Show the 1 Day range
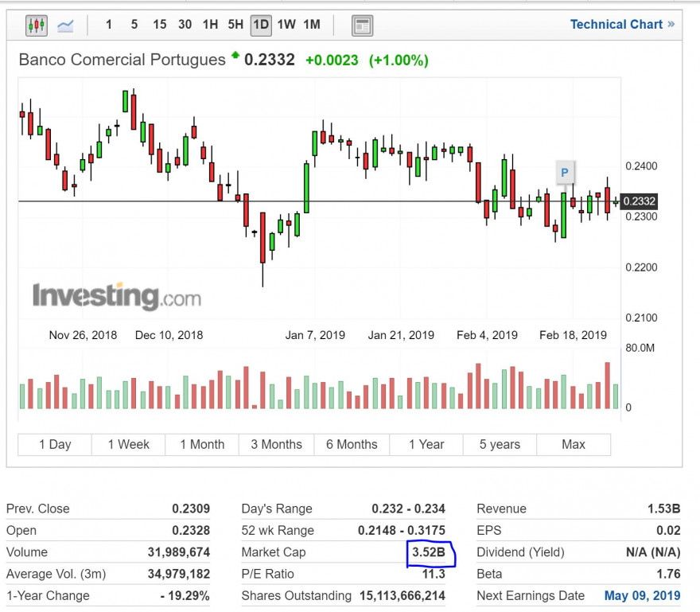700x612 pixels. (55, 445)
